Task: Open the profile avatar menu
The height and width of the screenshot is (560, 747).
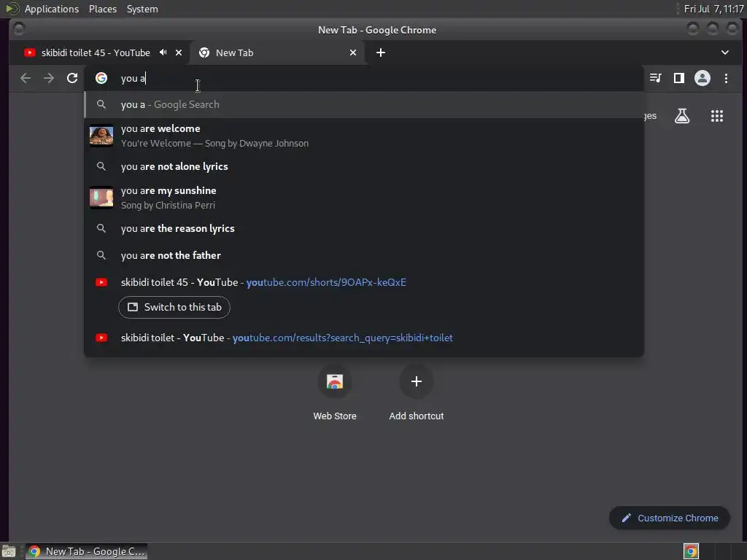Action: tap(703, 78)
